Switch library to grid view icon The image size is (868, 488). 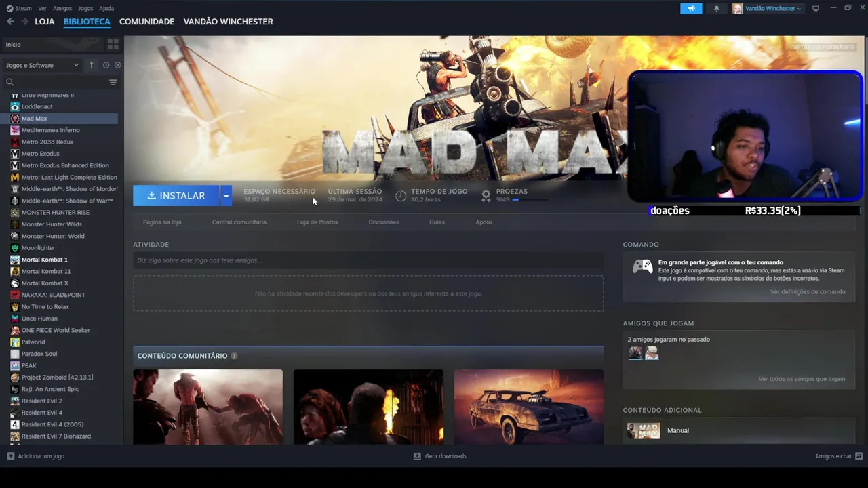[x=113, y=44]
